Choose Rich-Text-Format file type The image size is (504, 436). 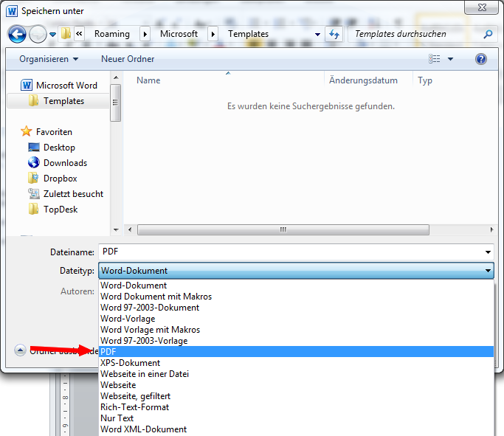pos(296,407)
